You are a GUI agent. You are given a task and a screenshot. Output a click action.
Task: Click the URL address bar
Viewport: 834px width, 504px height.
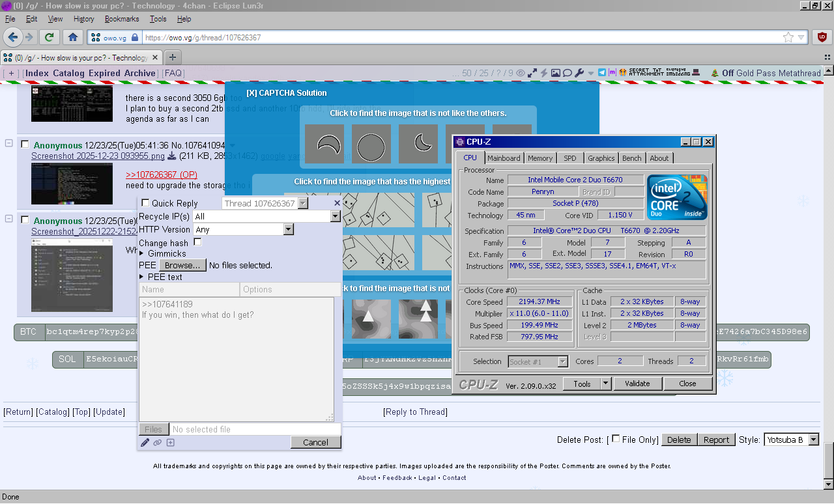pyautogui.click(x=459, y=37)
